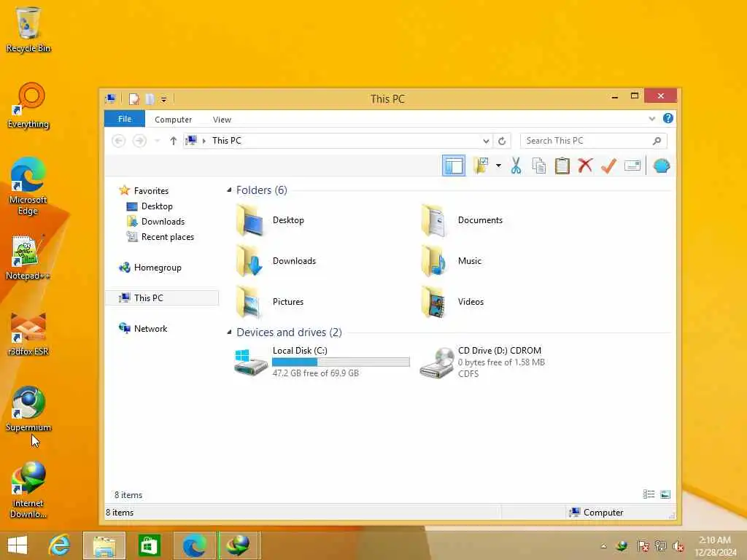This screenshot has width=747, height=560.
Task: Click the New folder quick access icon
Action: point(150,99)
